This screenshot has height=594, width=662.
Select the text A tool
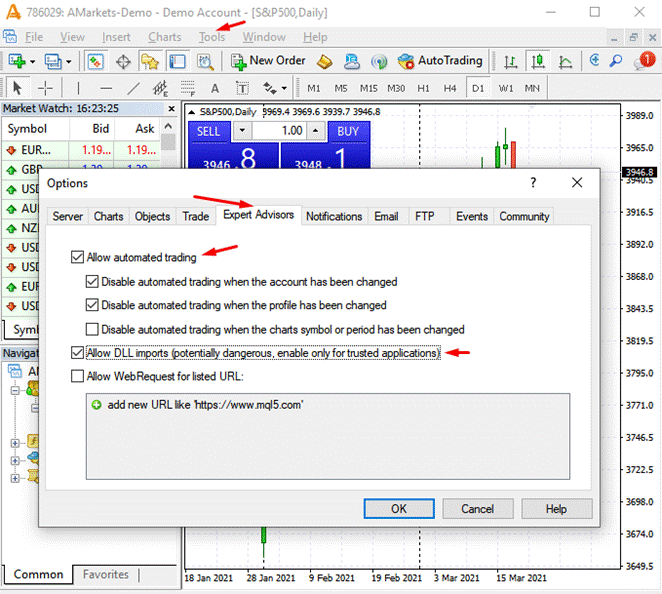(215, 88)
